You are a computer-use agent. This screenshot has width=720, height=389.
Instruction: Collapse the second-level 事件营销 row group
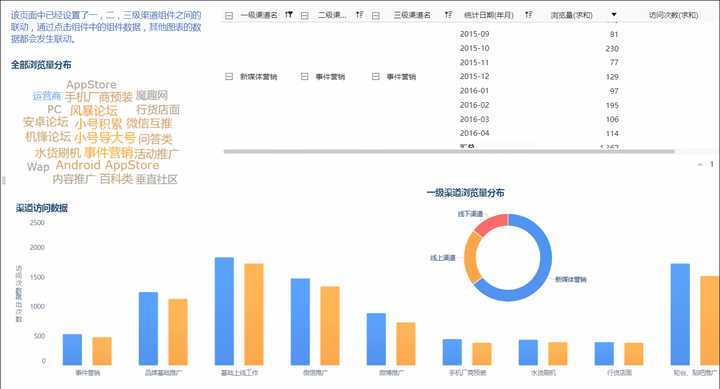[304, 76]
